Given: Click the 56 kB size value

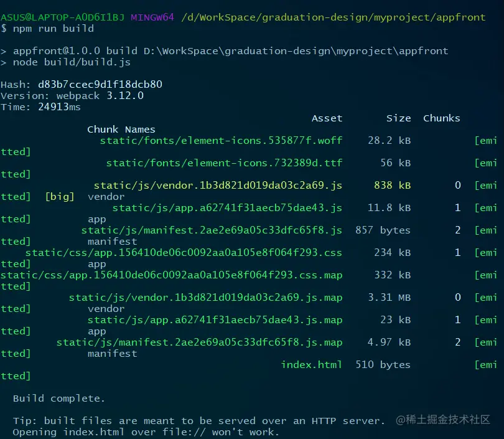Looking at the screenshot, I should tap(396, 163).
